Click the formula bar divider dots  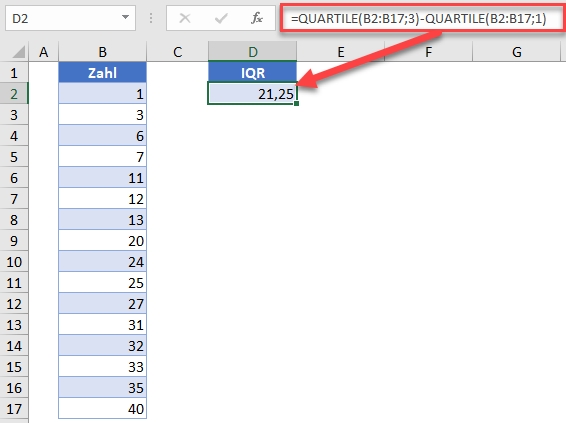[151, 18]
